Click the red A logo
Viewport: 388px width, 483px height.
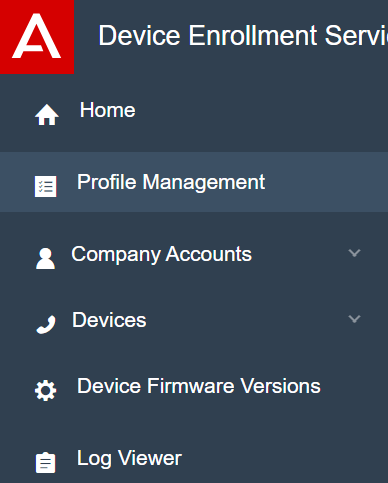coord(37,37)
